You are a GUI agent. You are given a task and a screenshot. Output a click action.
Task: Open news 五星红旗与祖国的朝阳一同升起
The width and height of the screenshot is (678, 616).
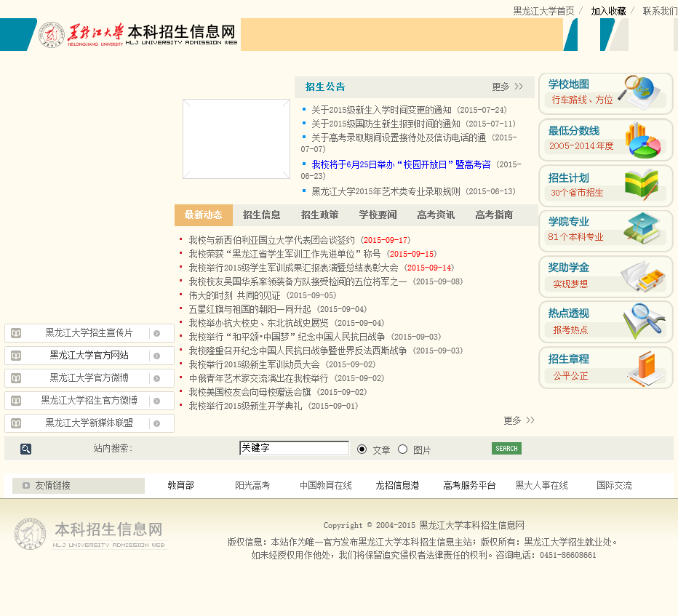[x=250, y=309]
